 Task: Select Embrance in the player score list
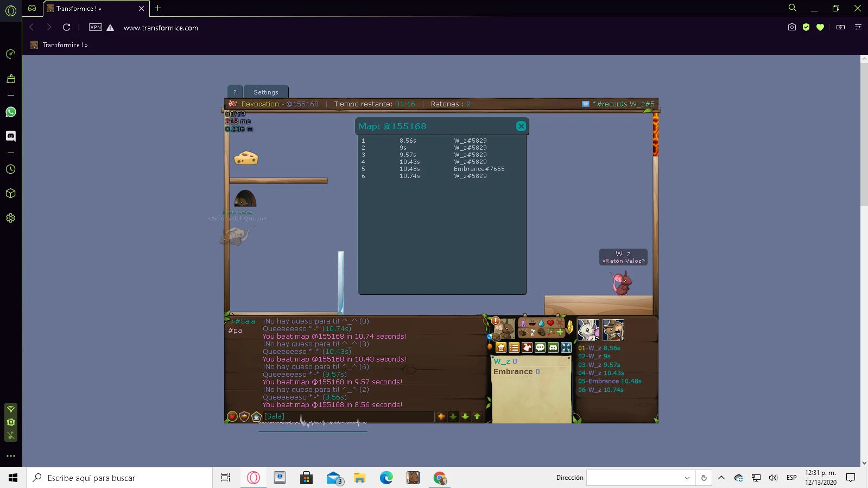click(517, 372)
